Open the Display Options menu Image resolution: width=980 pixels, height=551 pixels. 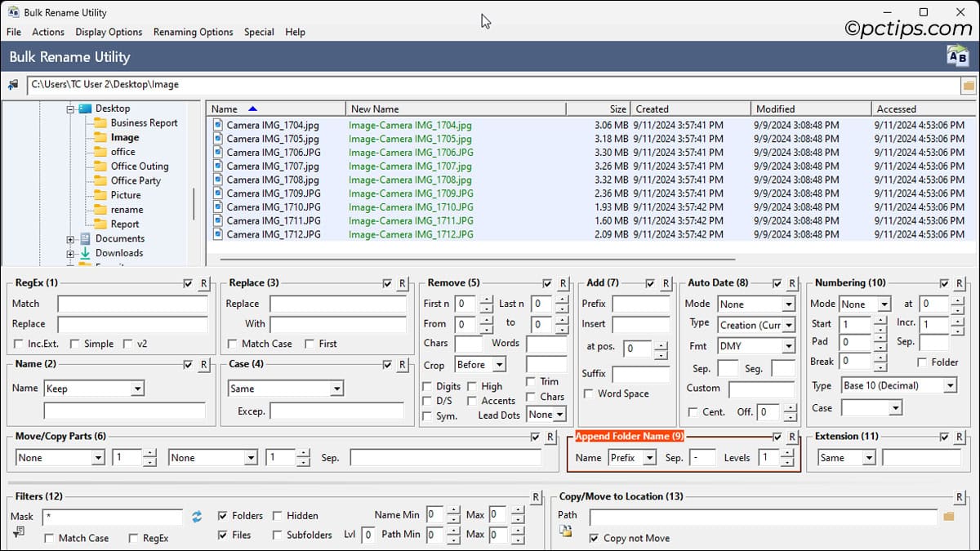(109, 32)
